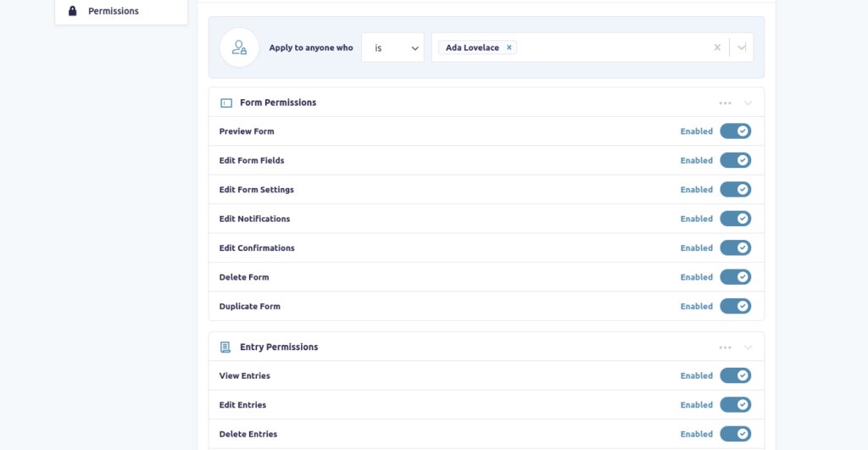Click 'Apply to anyone who' text
868x450 pixels.
(x=311, y=47)
